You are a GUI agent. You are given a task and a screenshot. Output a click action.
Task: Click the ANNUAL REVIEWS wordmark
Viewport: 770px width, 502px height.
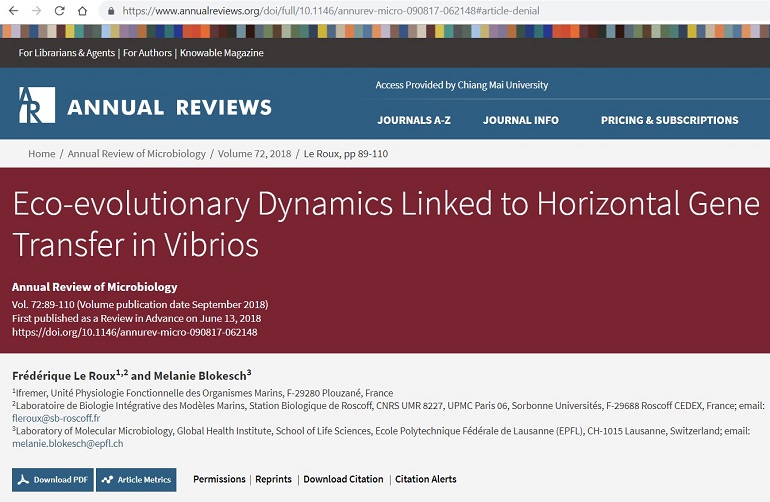coord(169,108)
